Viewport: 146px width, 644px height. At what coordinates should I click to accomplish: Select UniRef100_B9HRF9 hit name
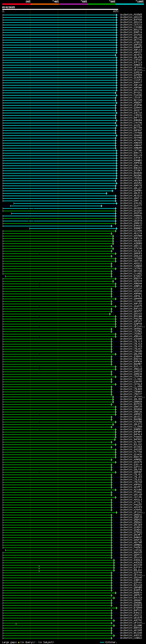pos(131,48)
